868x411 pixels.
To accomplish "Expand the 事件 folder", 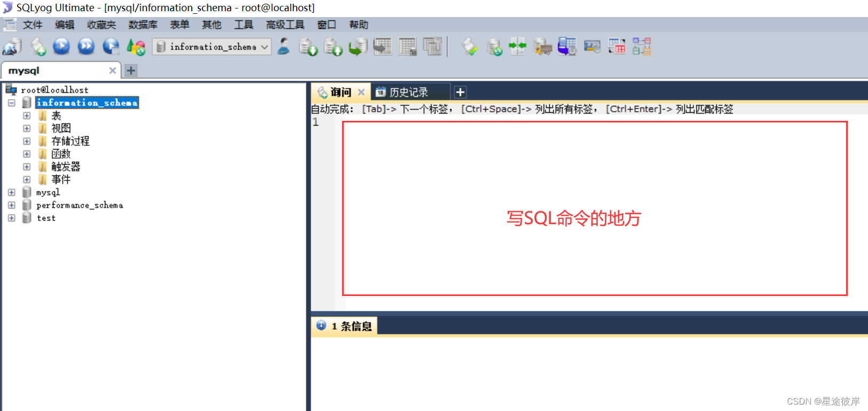I will [x=27, y=179].
